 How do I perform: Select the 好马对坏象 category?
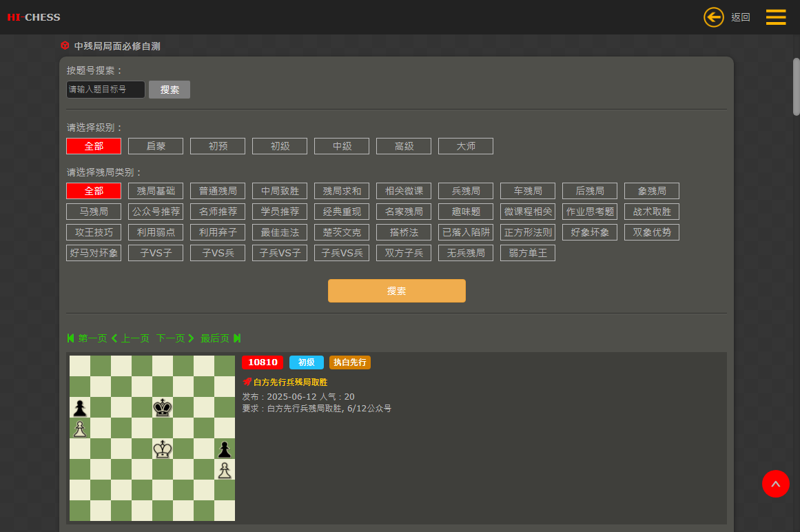pyautogui.click(x=94, y=253)
